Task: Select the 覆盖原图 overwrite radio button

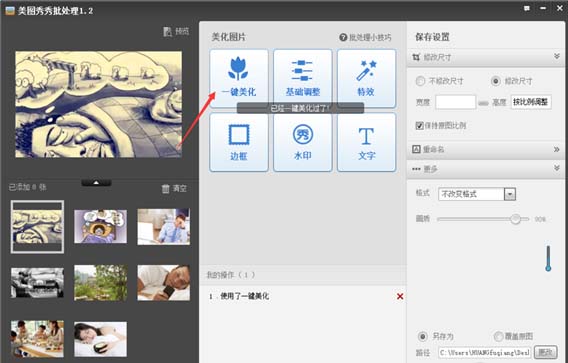Action: click(x=498, y=336)
